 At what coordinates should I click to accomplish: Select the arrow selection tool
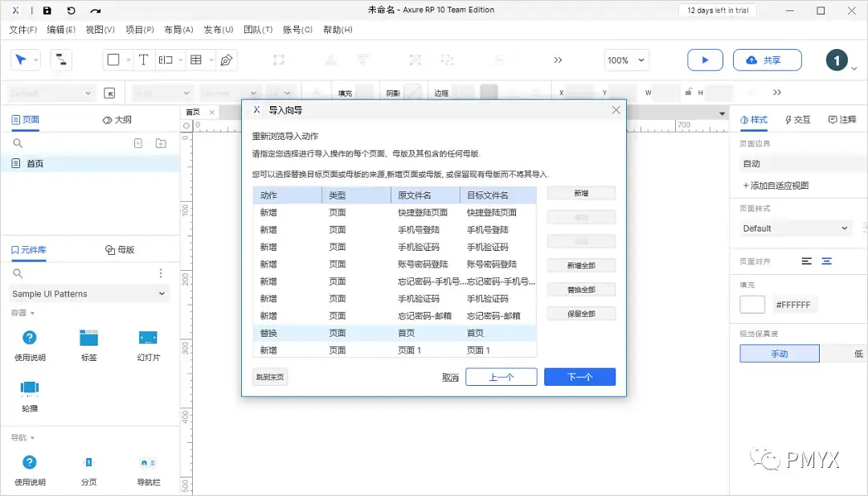click(19, 59)
